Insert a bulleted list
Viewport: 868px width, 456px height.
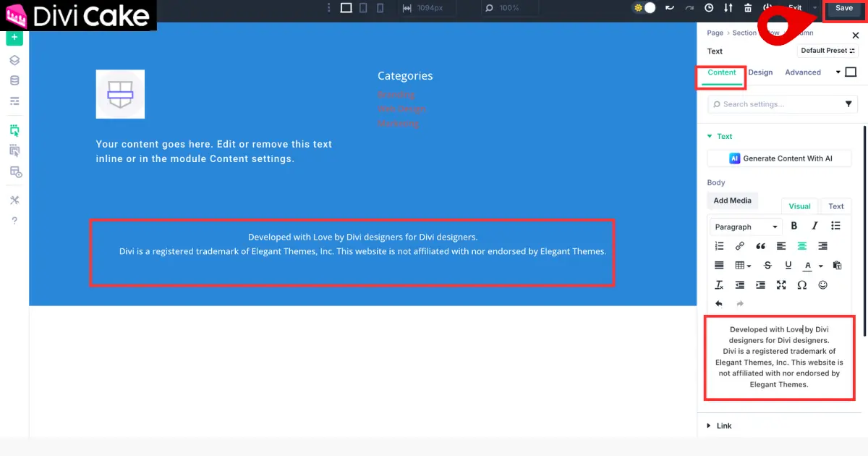[835, 227]
